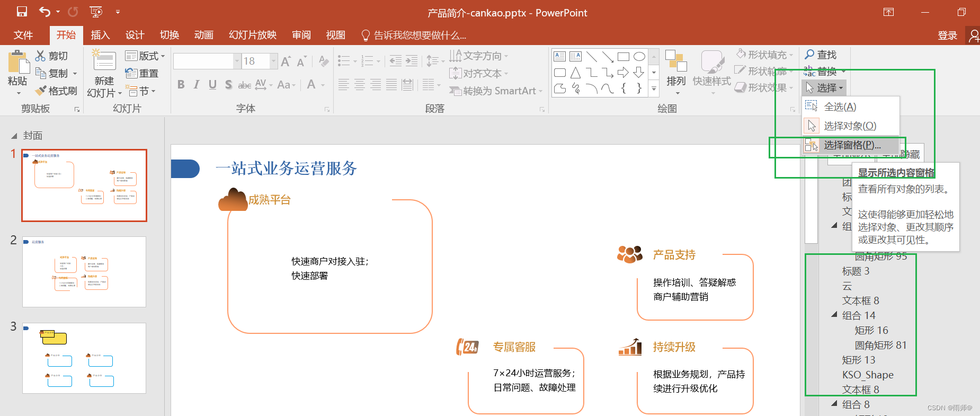
Task: Click the increase indent icon
Action: click(412, 61)
